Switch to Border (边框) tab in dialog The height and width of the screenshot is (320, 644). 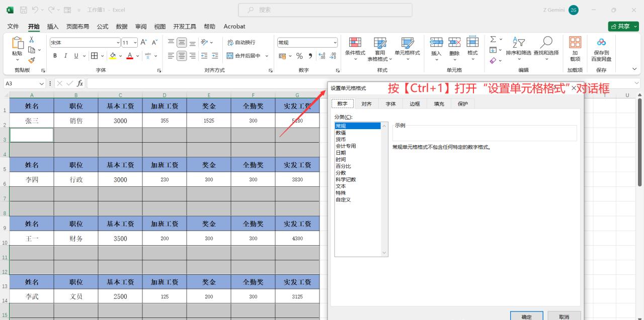415,103
